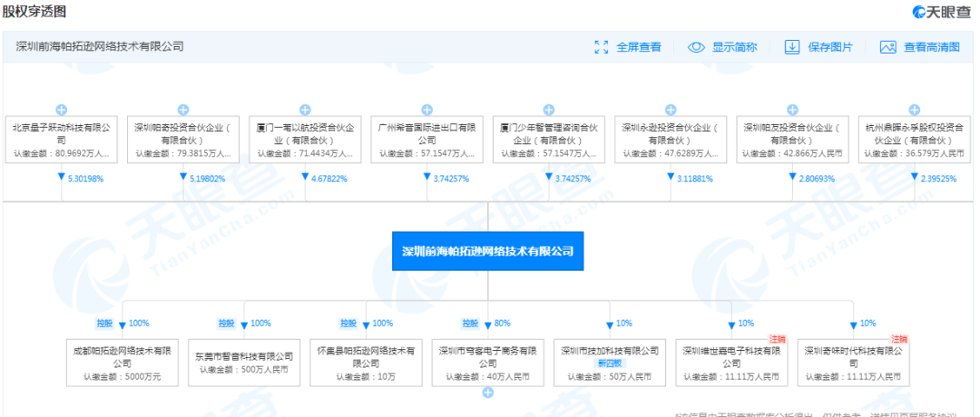Open 北京量子跃动科技有限公司 shareholder node
Image resolution: width=980 pixels, height=417 pixels.
click(62, 140)
